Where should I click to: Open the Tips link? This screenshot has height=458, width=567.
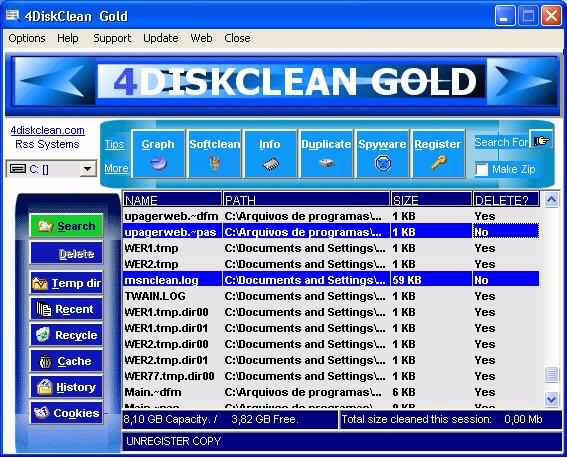pos(114,145)
